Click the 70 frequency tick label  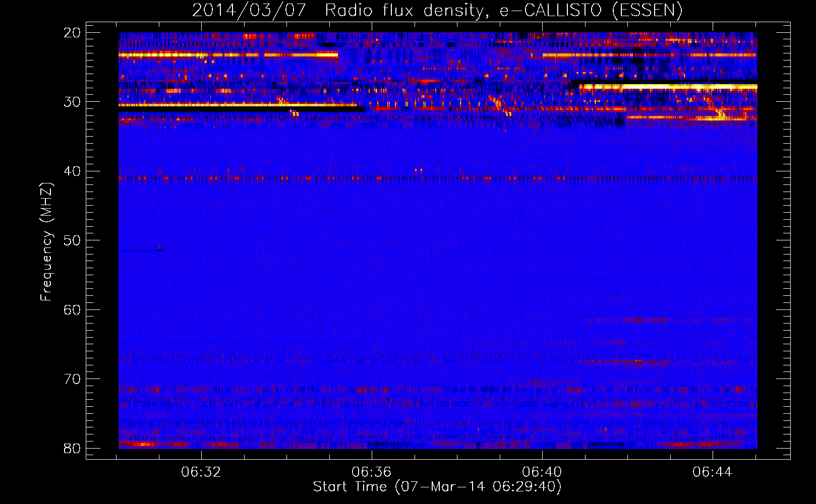(x=72, y=379)
